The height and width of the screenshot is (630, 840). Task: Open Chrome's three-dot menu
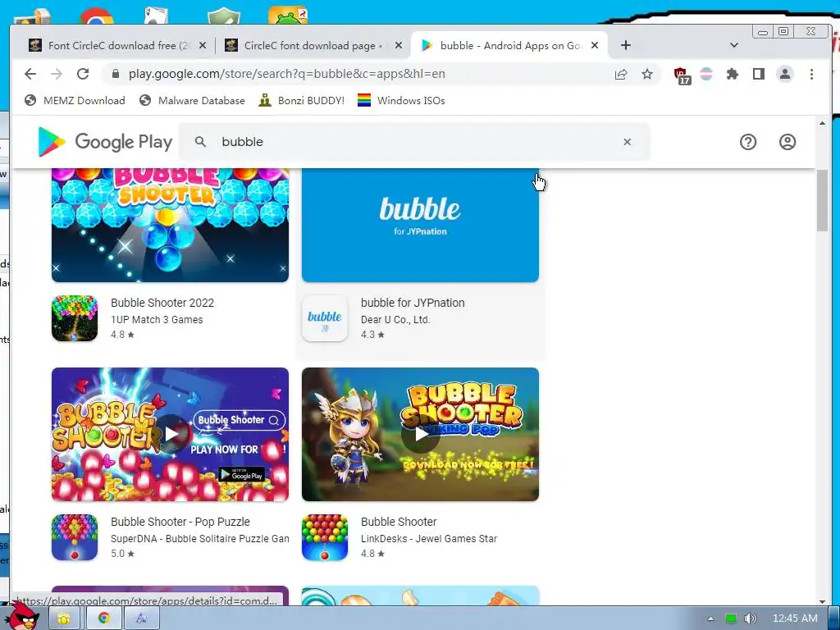point(811,74)
